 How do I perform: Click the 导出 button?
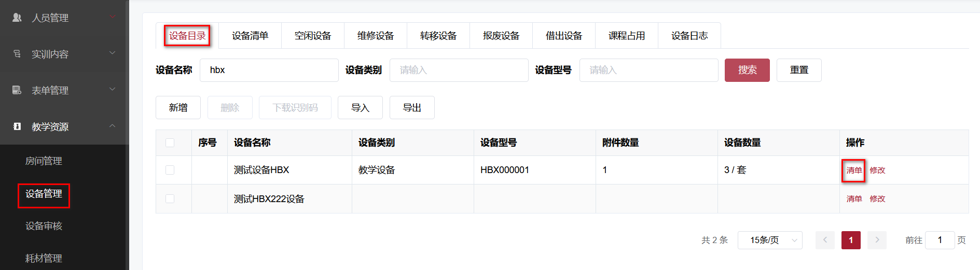pos(412,108)
